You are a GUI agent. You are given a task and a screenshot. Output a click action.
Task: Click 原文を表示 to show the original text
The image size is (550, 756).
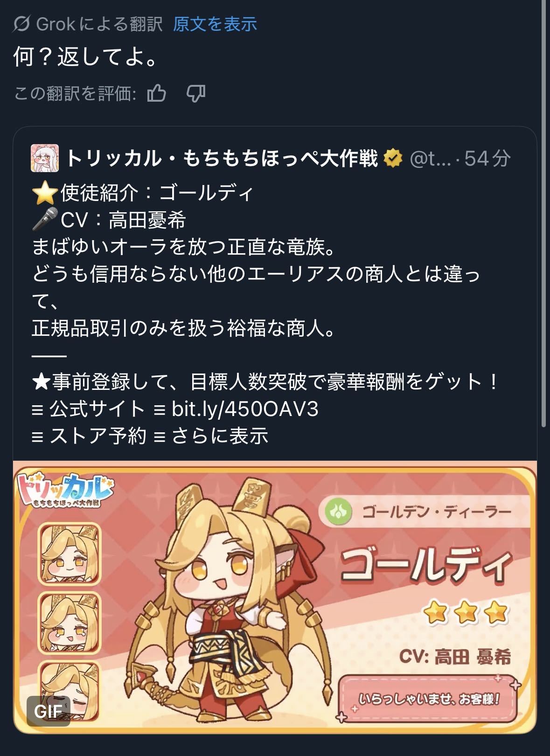tap(215, 24)
